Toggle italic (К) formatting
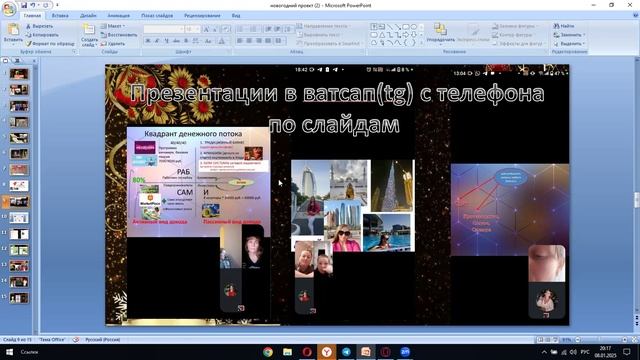The image size is (640, 360). tap(157, 41)
